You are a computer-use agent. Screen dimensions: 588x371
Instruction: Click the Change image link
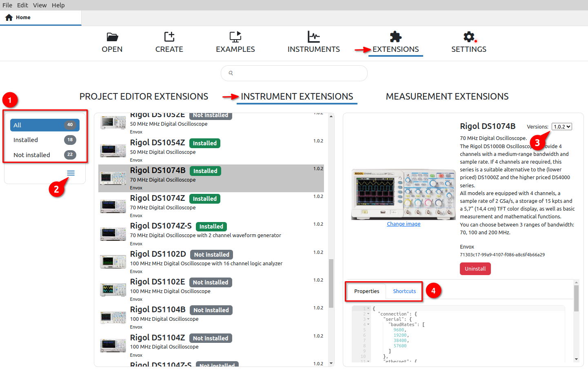point(404,224)
